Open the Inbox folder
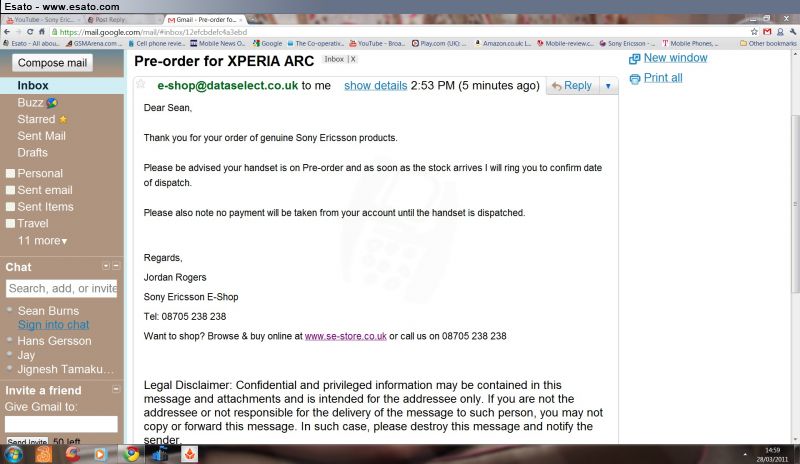Image resolution: width=800 pixels, height=464 pixels. (x=33, y=86)
